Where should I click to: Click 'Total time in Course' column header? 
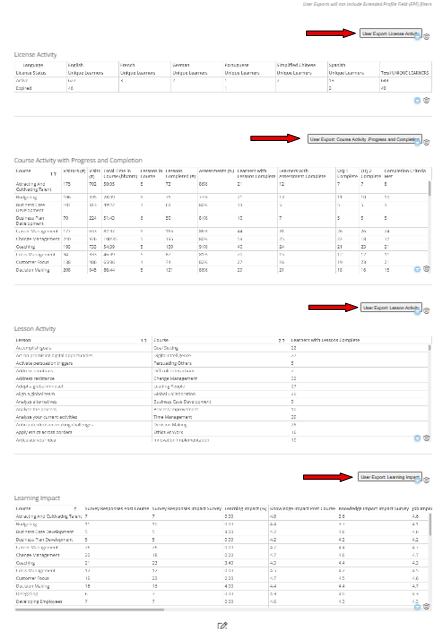(120, 173)
